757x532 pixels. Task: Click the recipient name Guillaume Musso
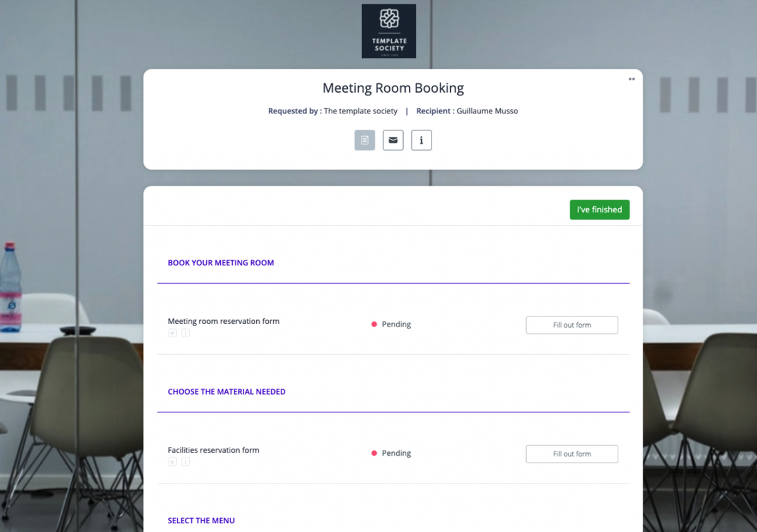486,110
